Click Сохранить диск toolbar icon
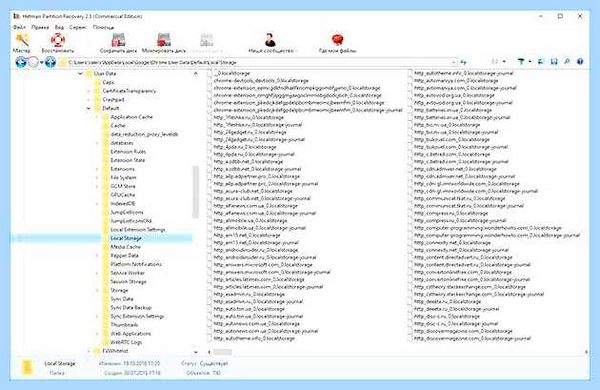600x390 pixels. (x=118, y=40)
